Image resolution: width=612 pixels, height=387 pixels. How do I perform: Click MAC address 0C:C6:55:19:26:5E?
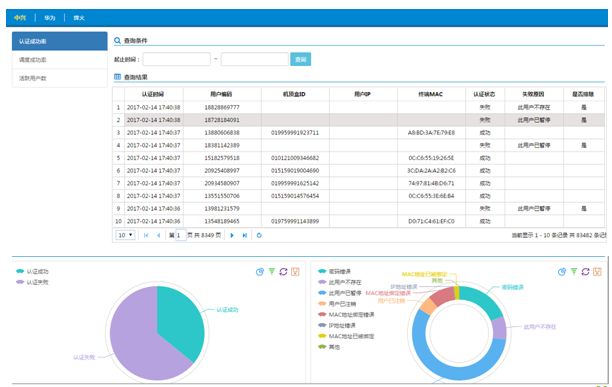tap(431, 158)
